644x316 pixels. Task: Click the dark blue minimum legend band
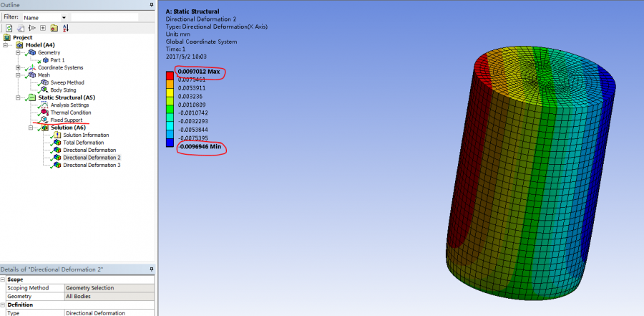170,143
